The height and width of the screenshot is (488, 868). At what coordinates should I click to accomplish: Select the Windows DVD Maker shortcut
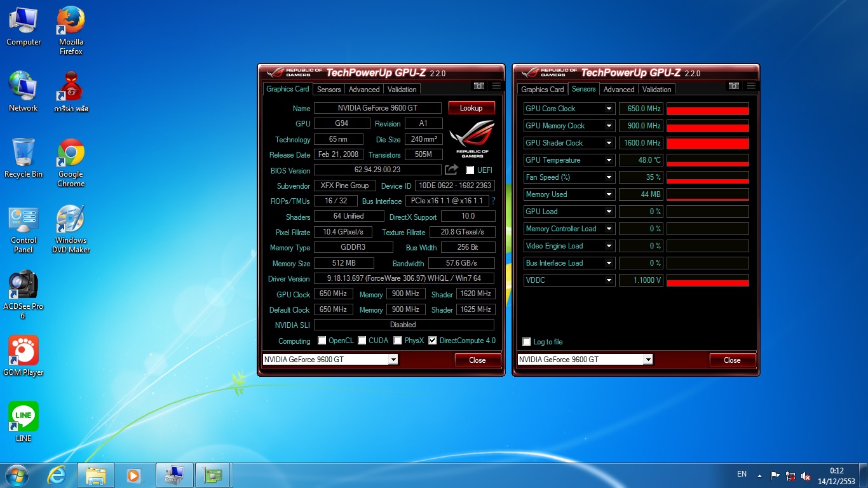(x=71, y=229)
